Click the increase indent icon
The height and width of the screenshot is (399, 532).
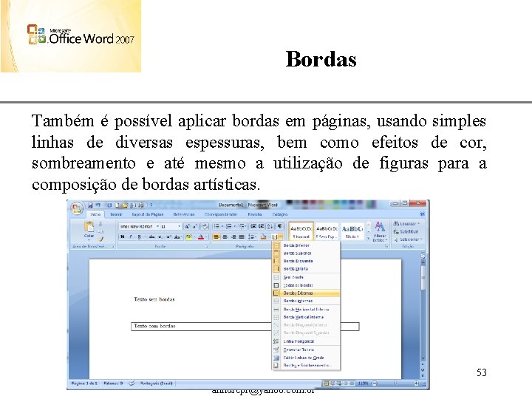[x=262, y=226]
